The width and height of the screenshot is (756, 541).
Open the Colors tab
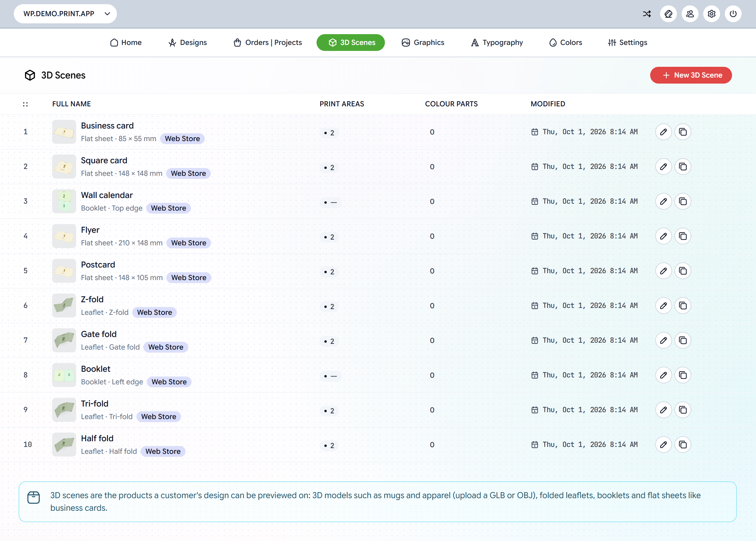[566, 43]
